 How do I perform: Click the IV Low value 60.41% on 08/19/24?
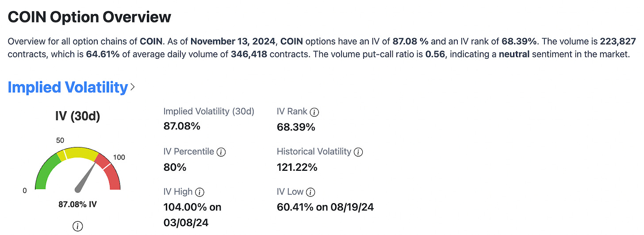[325, 207]
